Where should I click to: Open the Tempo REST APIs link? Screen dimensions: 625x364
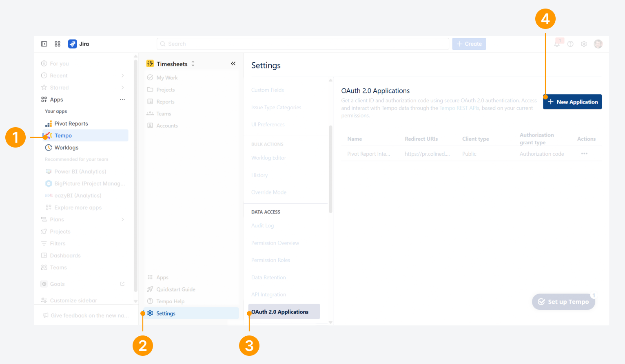tap(459, 108)
